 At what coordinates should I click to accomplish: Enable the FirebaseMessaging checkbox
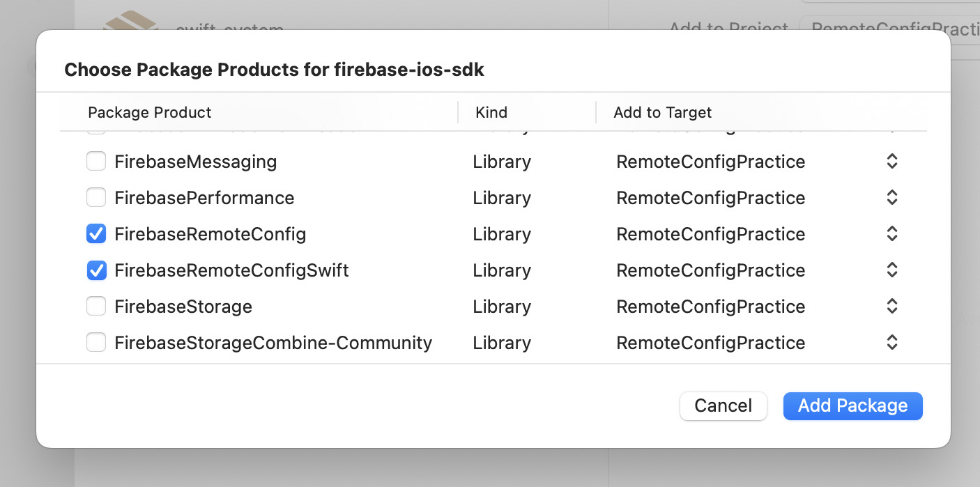pos(96,161)
